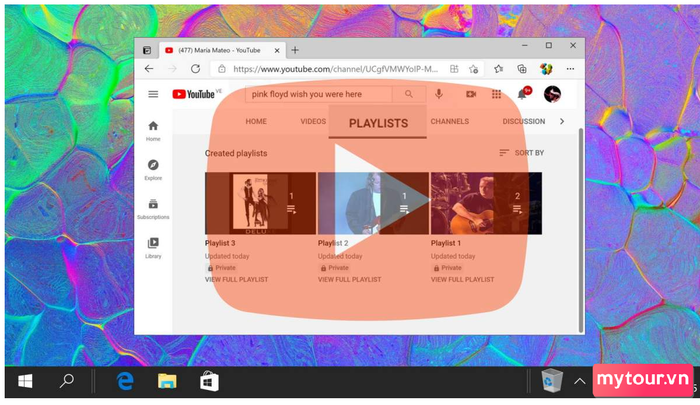
Task: Open the Playlist 1 guitar thumbnail
Action: click(x=486, y=203)
